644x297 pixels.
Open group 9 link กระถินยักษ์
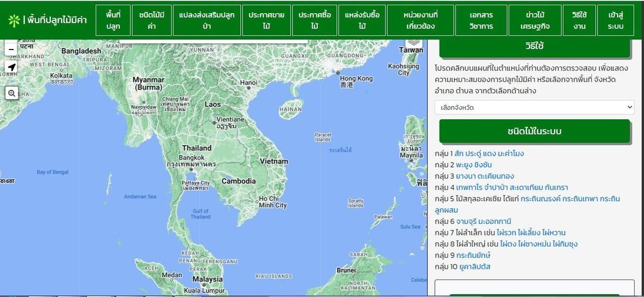473,256
